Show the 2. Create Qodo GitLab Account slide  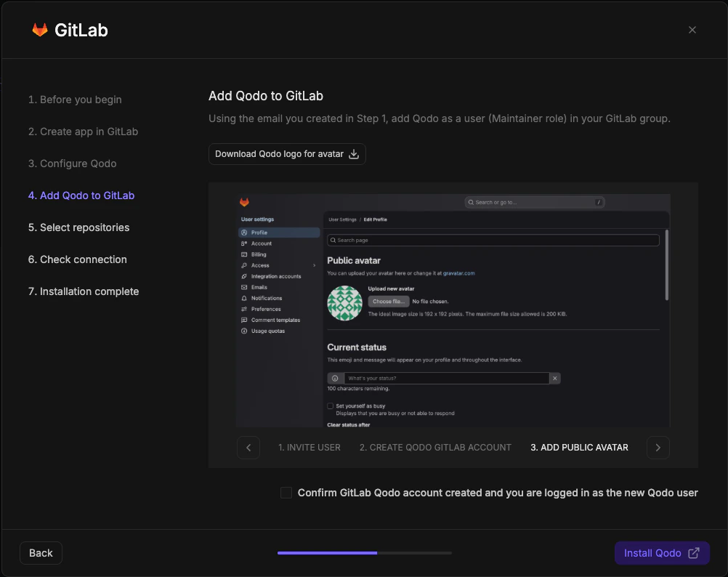coord(435,448)
